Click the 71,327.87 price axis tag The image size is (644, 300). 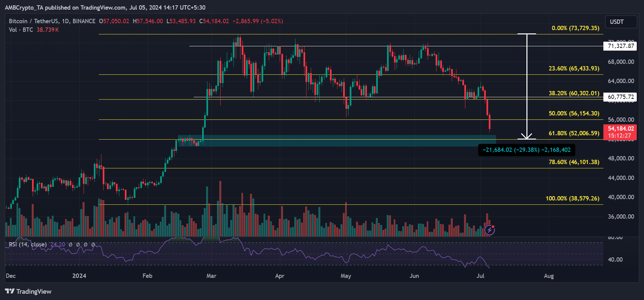(620, 46)
